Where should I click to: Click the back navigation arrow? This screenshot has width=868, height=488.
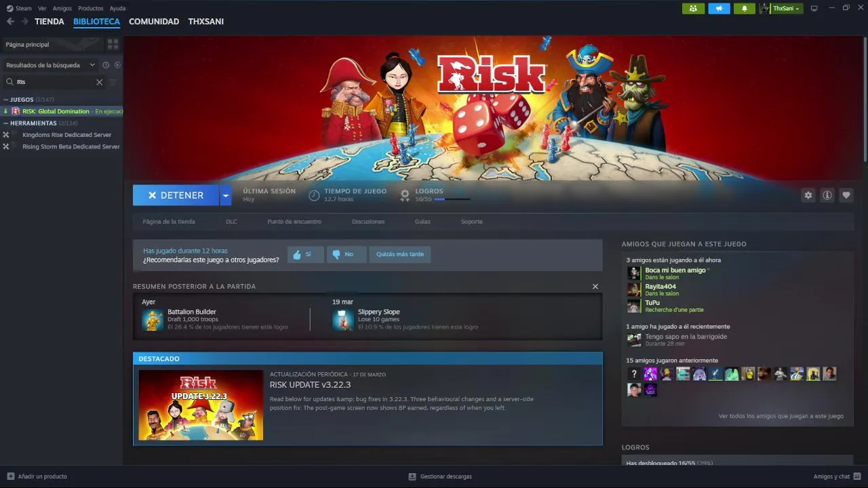10,22
